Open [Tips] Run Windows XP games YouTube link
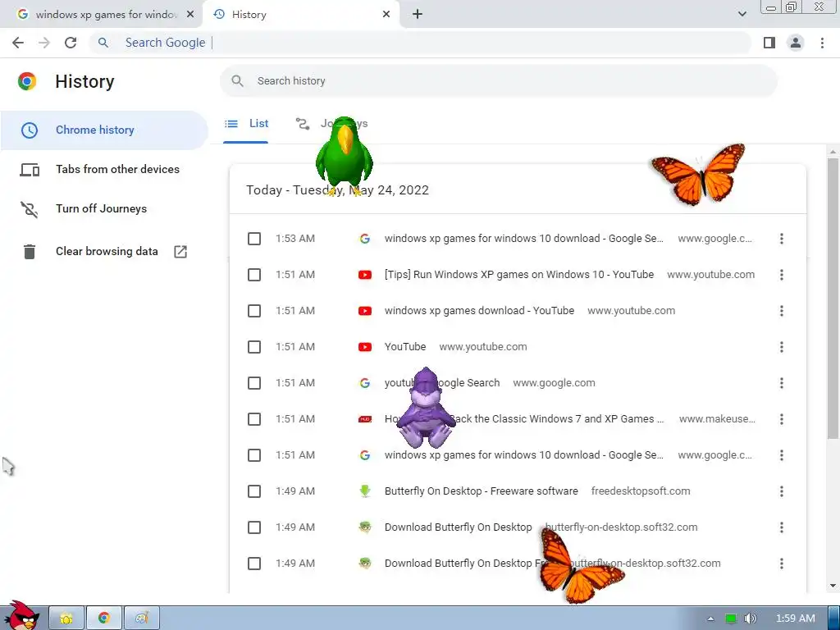 (x=519, y=275)
